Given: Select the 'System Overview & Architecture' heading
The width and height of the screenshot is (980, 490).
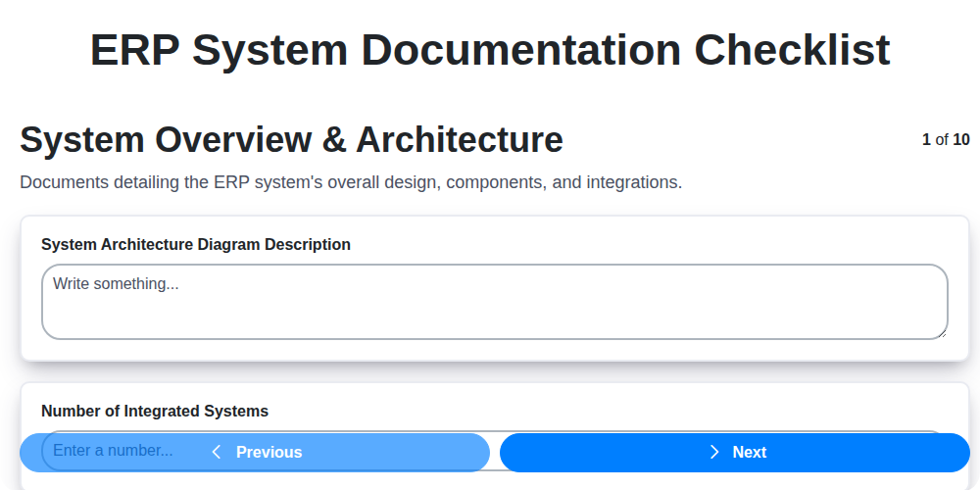Looking at the screenshot, I should [x=291, y=140].
